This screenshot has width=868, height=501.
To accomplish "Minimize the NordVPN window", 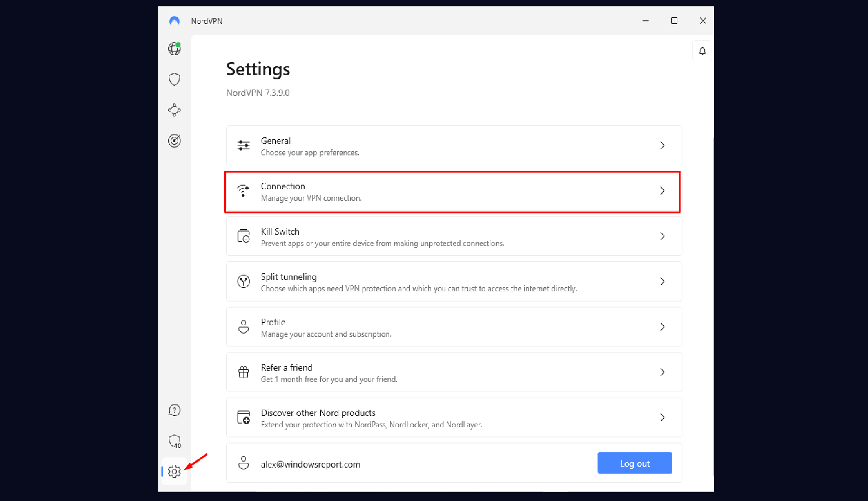I will (645, 21).
